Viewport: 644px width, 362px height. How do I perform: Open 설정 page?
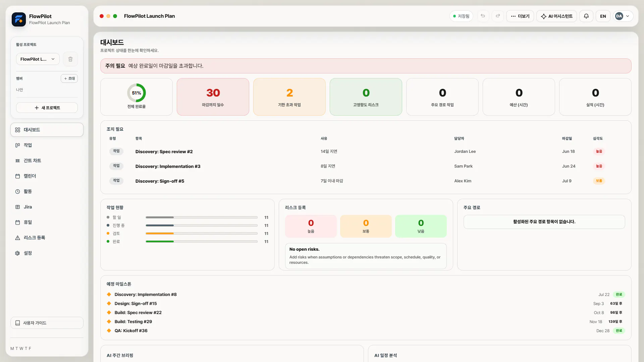[x=47, y=253]
